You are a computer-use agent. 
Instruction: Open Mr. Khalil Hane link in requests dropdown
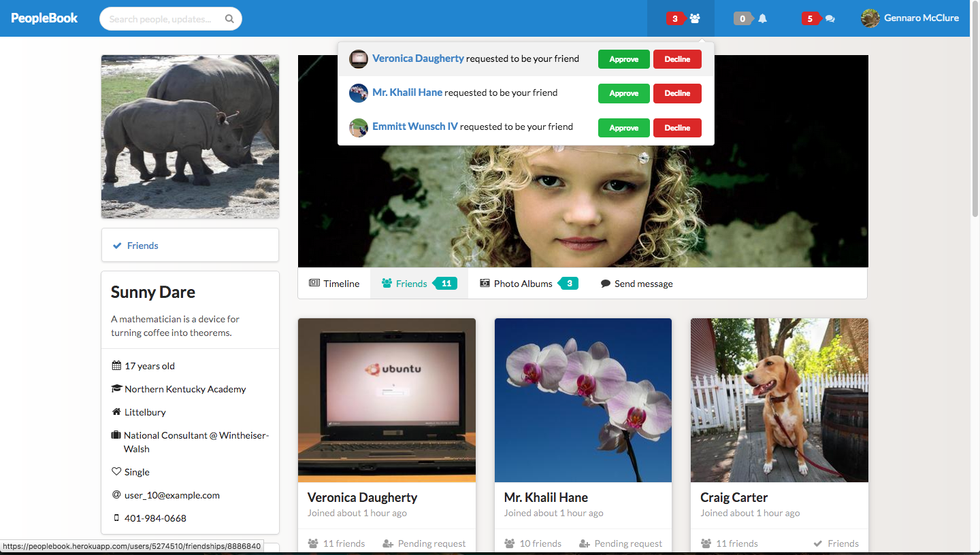pos(407,92)
